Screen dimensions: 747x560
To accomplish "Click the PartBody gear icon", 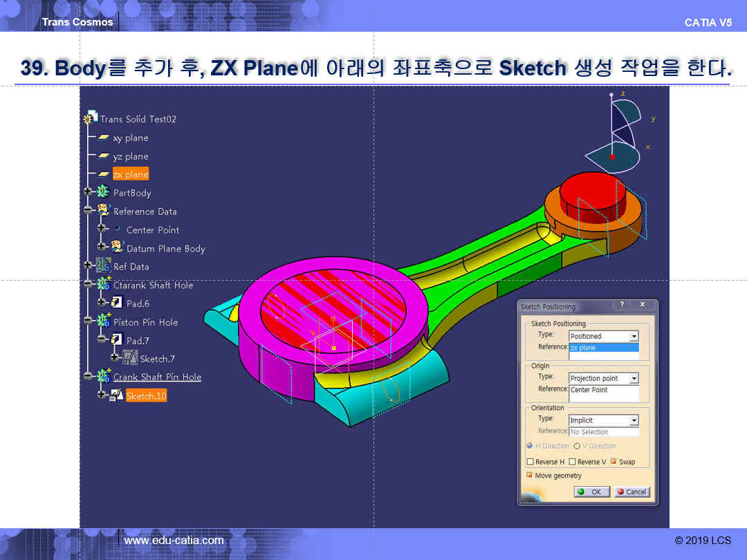I will pos(103,193).
